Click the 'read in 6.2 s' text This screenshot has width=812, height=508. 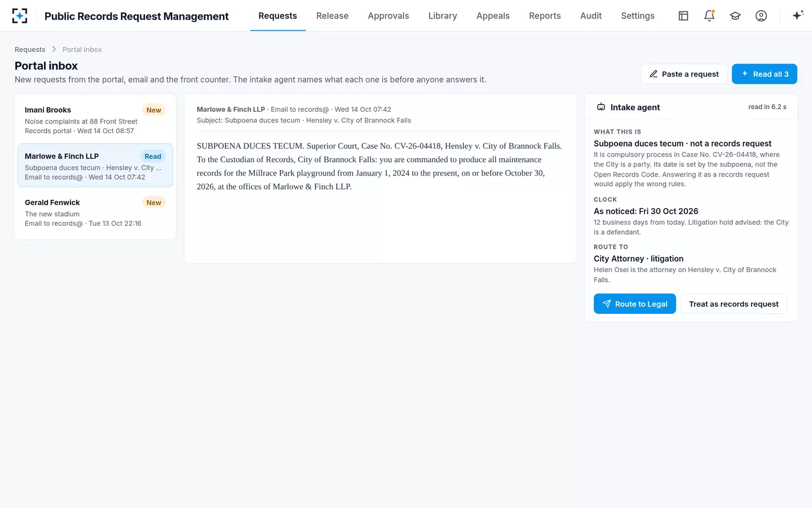click(767, 107)
